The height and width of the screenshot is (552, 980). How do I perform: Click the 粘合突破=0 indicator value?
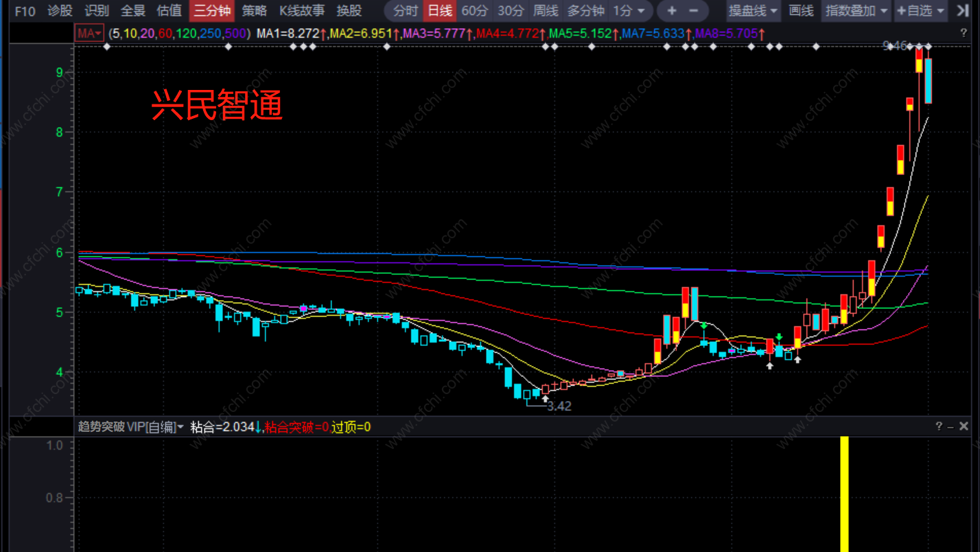[x=296, y=427]
